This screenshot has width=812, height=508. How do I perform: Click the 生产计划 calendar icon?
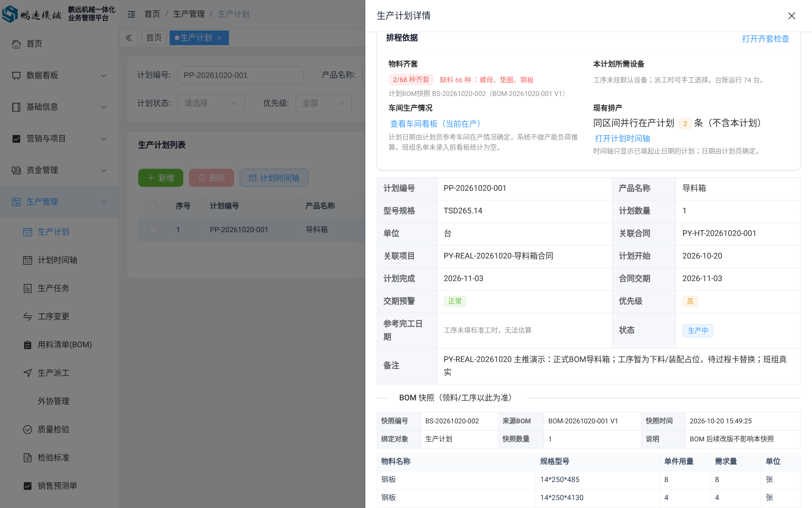(x=27, y=232)
